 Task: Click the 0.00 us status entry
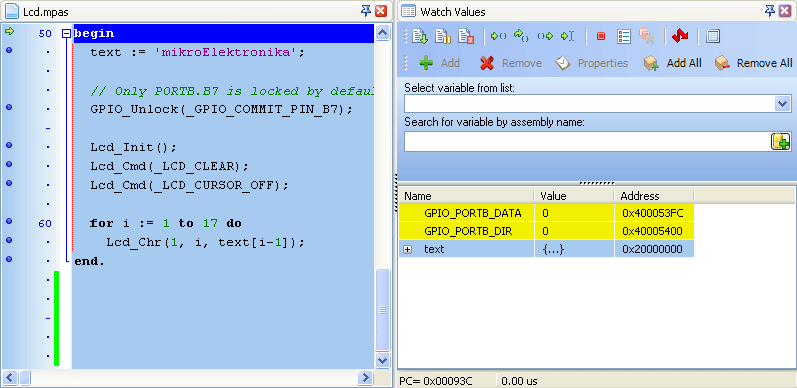(519, 381)
